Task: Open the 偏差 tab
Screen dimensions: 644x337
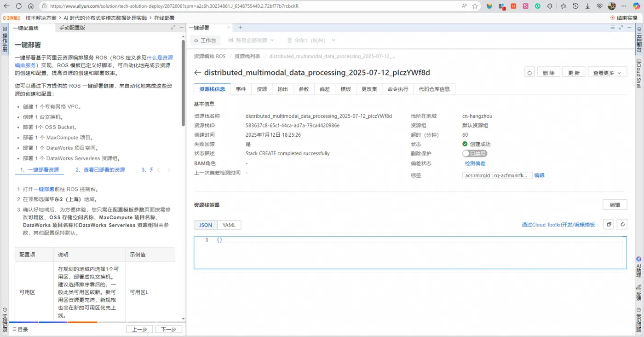Action: (325, 89)
